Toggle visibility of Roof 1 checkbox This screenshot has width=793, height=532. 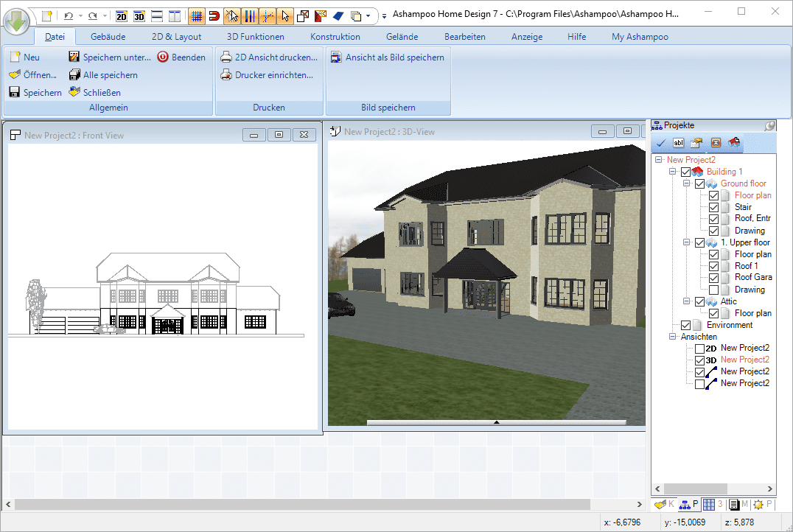(713, 266)
